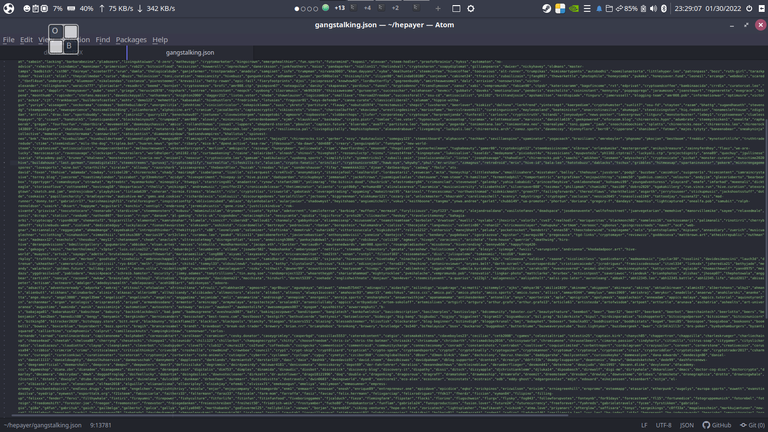Screen dimensions: 768x432
Task: Open the settings gear icon in top panel
Action: [471, 8]
